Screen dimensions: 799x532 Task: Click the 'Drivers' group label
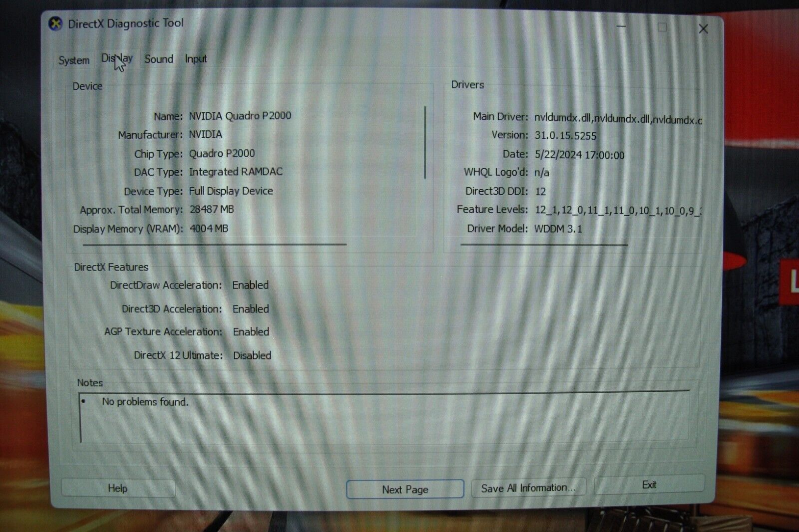tap(467, 85)
